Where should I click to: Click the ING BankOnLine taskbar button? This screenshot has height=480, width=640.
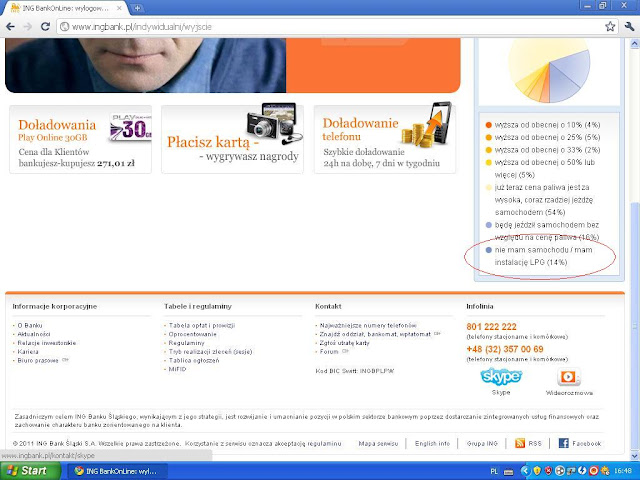(119, 471)
